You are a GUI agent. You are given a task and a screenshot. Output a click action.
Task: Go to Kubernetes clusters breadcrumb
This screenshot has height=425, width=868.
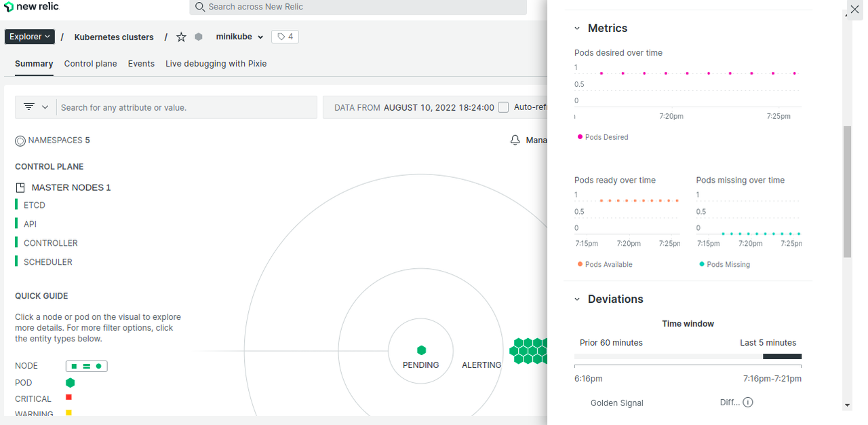[114, 37]
